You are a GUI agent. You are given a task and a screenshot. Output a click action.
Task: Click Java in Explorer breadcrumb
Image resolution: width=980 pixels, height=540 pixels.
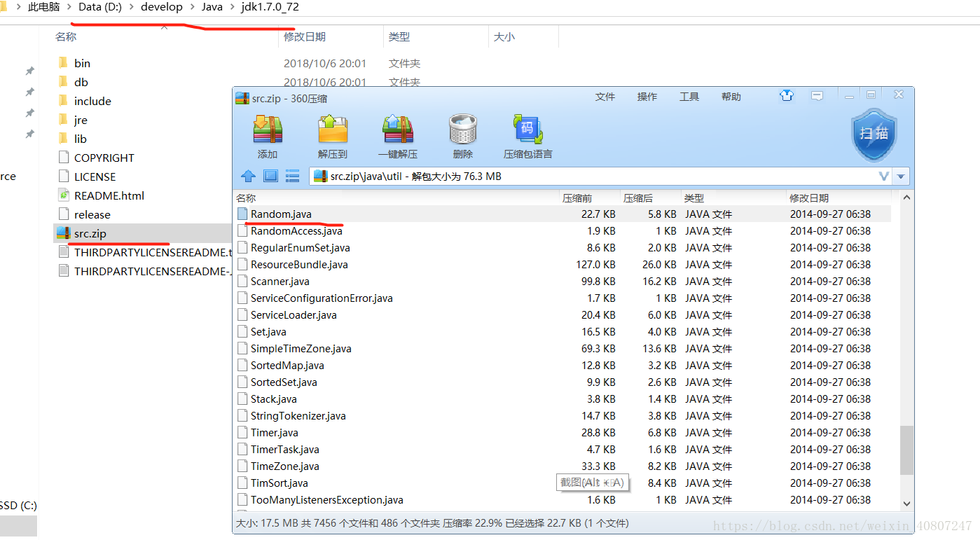pos(212,7)
